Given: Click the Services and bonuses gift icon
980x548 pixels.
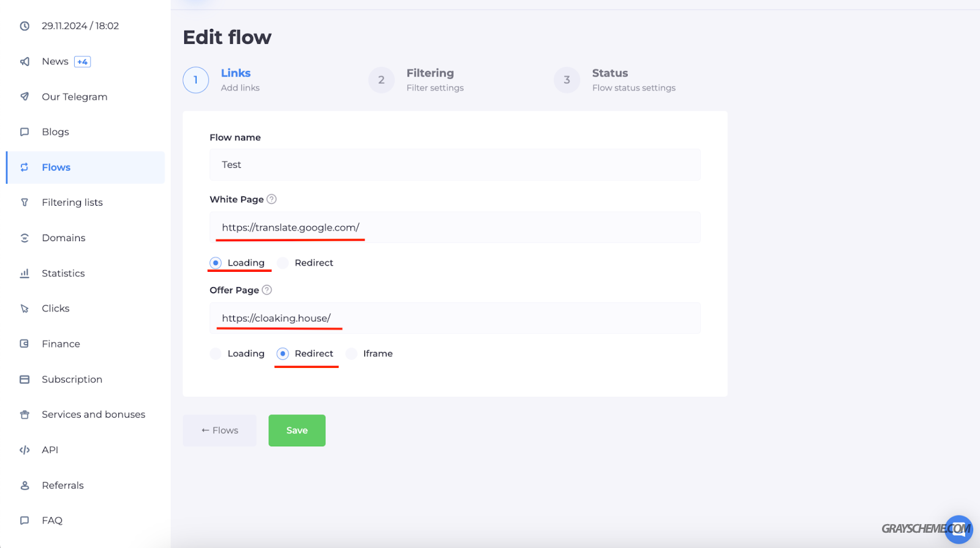Looking at the screenshot, I should (x=24, y=415).
